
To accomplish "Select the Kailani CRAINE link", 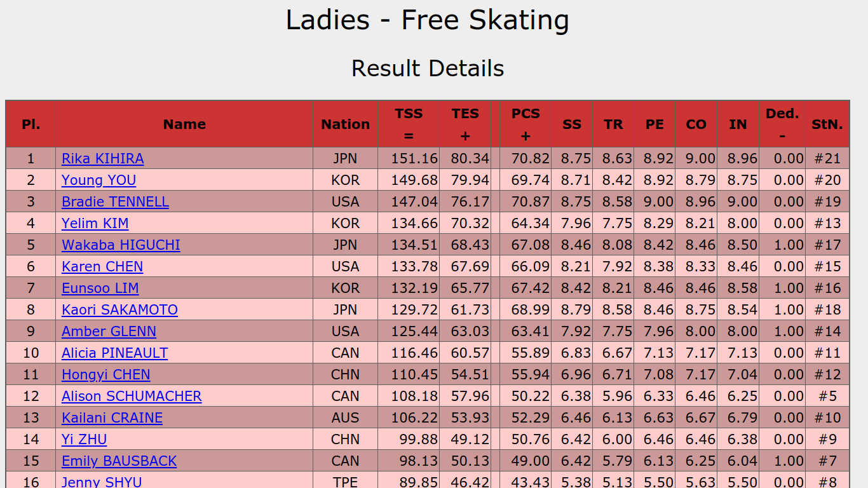I will [x=112, y=417].
